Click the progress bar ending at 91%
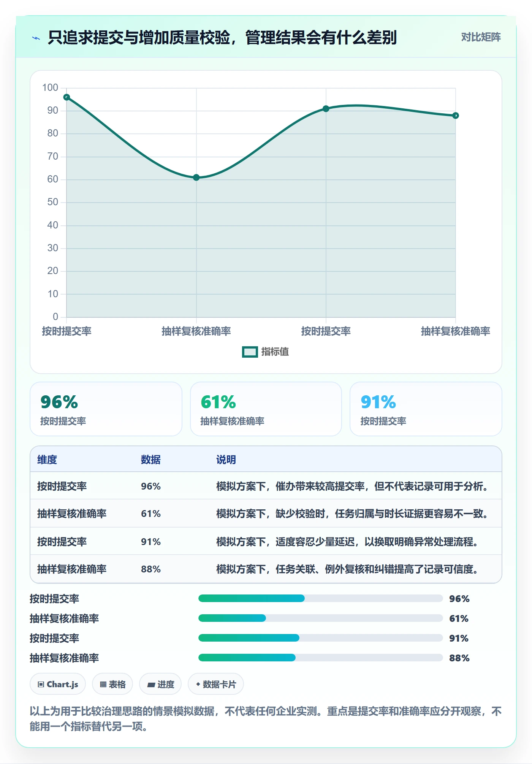Screen dimensions: 532x764 [x=320, y=638]
